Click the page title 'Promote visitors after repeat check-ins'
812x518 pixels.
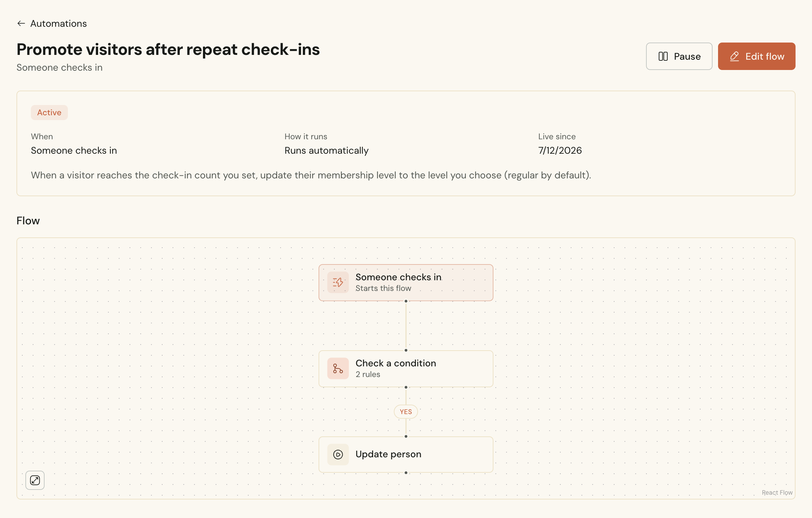(168, 49)
